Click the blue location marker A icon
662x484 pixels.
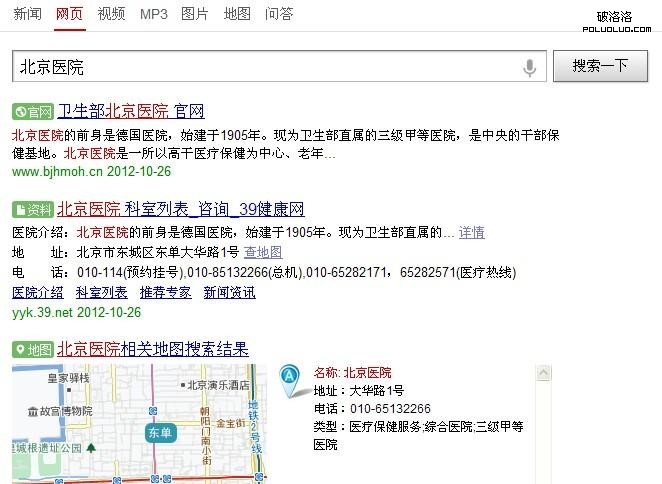coord(289,378)
